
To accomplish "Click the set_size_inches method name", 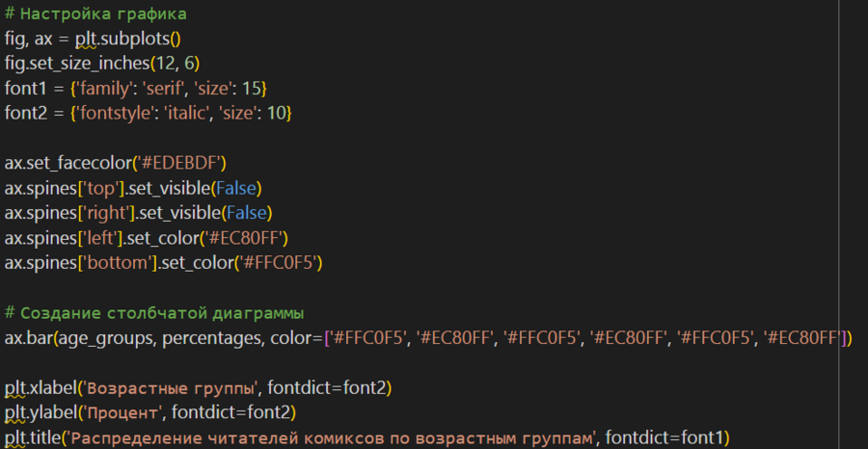I will (x=87, y=64).
